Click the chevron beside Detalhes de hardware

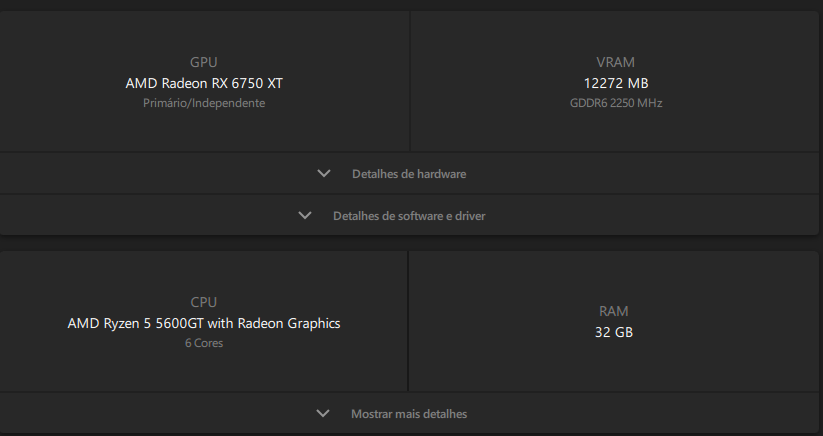tap(324, 173)
